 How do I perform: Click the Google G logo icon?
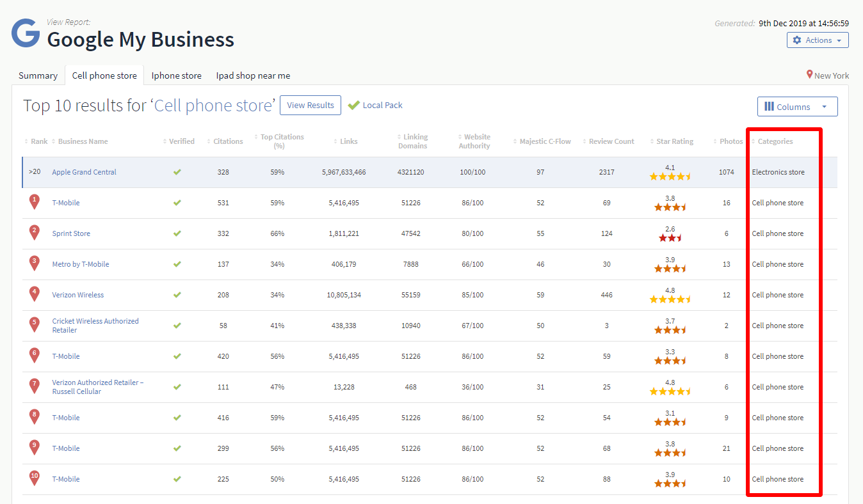click(26, 33)
